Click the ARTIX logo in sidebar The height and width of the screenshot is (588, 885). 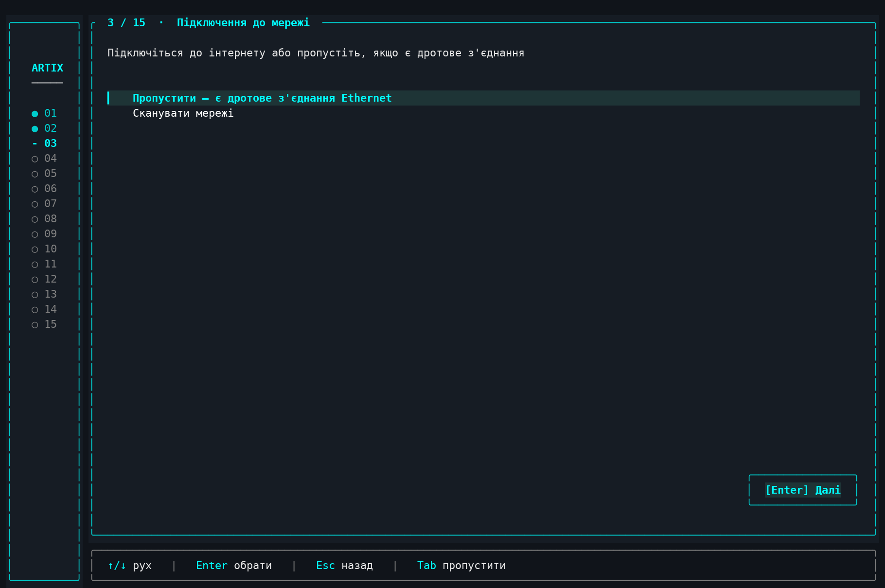point(47,68)
